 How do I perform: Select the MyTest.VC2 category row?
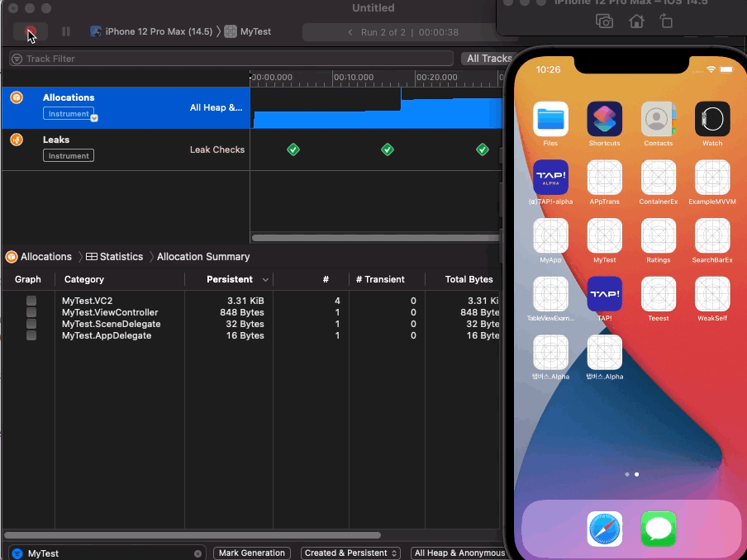[x=88, y=301]
